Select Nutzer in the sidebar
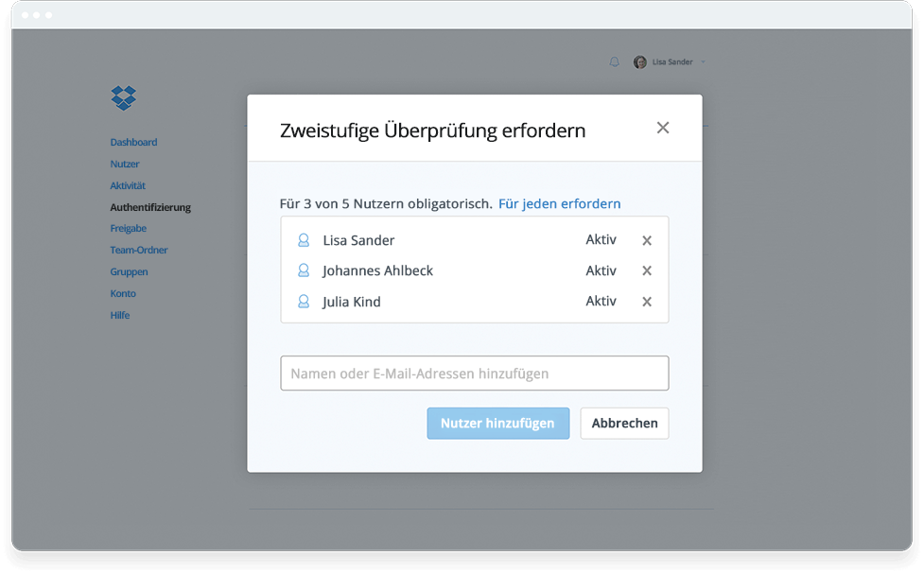The height and width of the screenshot is (574, 924). 124,164
